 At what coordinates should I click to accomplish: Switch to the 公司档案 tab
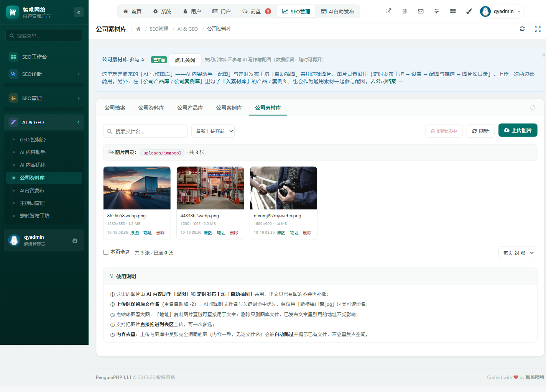(x=115, y=108)
